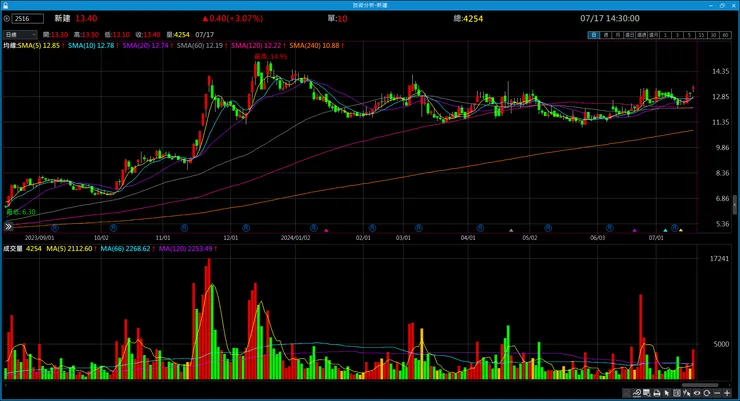Viewport: 740px width, 401px height.
Task: Select the arrow pointer cursor tool
Action: [x=667, y=393]
